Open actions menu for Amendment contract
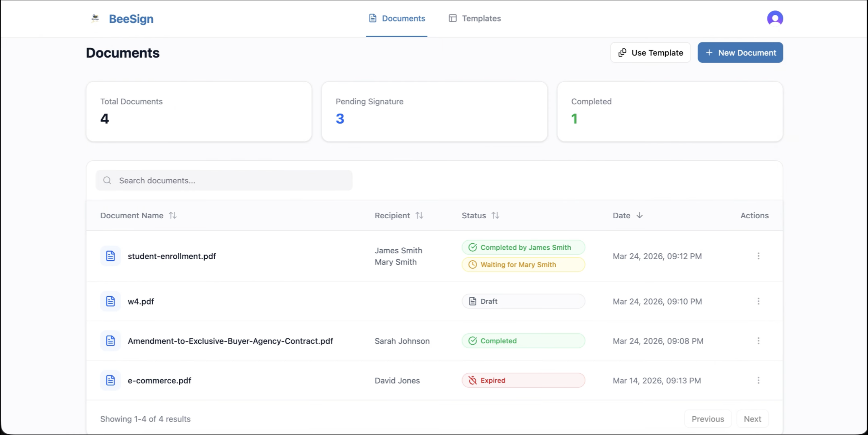The height and width of the screenshot is (435, 868). click(x=758, y=341)
